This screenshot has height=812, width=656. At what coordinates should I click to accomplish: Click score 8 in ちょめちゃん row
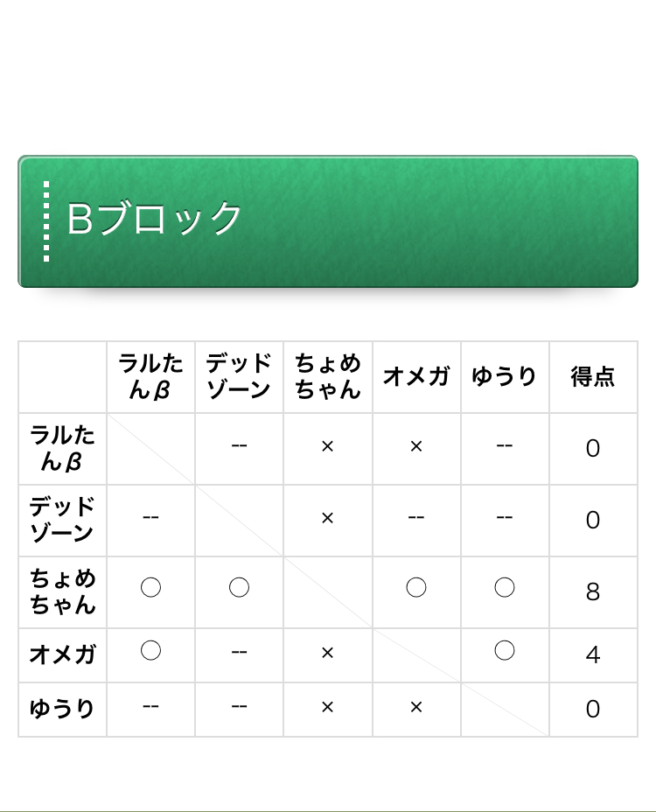[x=593, y=591]
